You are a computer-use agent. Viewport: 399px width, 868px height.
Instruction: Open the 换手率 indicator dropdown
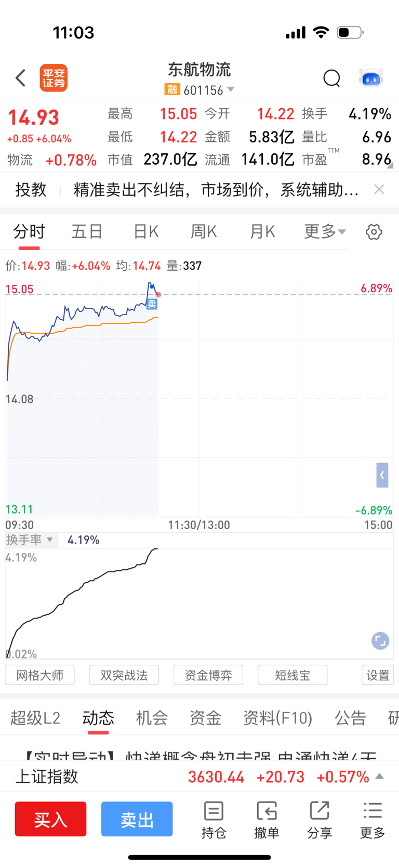coord(29,540)
